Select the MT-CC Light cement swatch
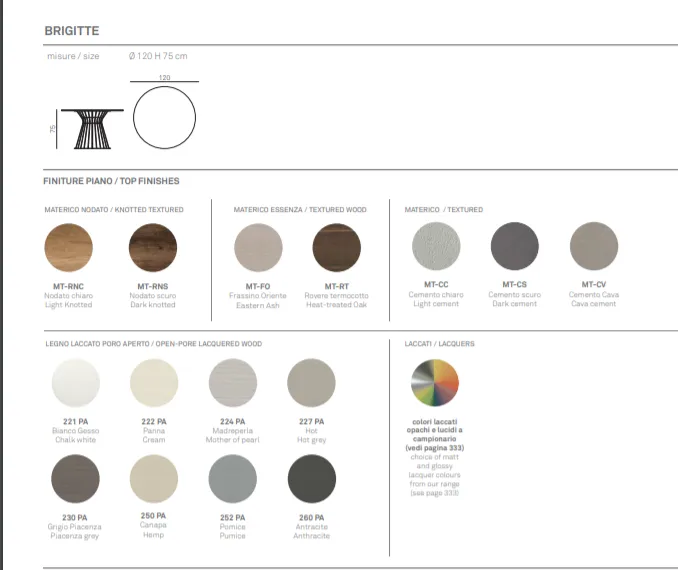Viewport: 678px width, 570px height. (436, 246)
